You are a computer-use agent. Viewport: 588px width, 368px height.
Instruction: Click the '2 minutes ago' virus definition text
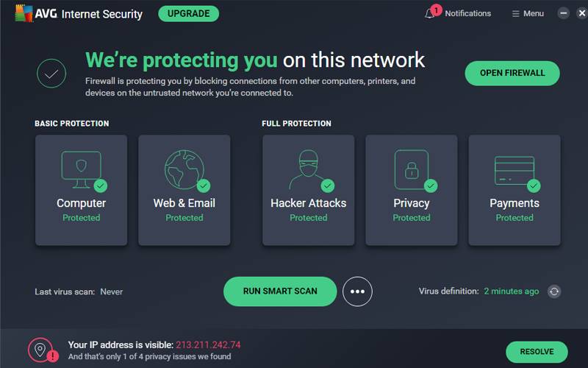pyautogui.click(x=511, y=291)
